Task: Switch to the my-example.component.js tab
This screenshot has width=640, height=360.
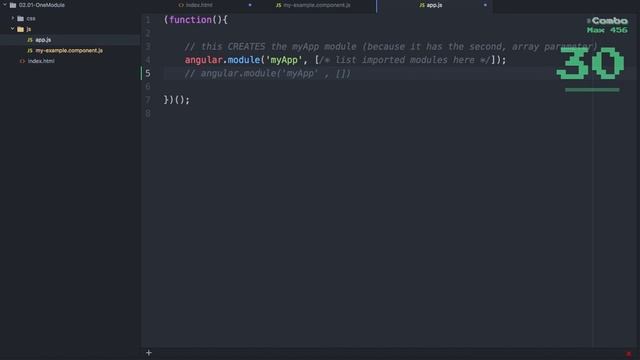Action: point(317,5)
